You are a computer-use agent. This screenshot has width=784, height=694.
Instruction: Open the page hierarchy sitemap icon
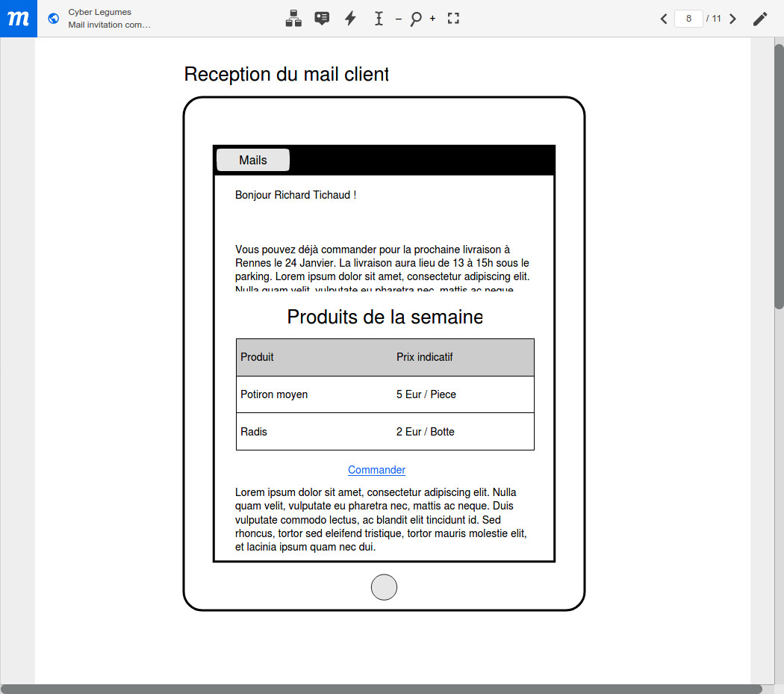293,19
